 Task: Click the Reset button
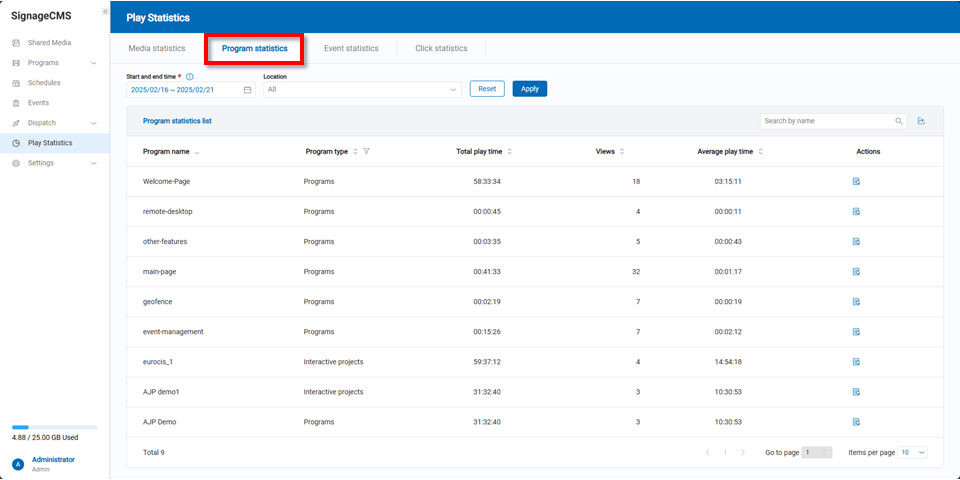[x=487, y=89]
